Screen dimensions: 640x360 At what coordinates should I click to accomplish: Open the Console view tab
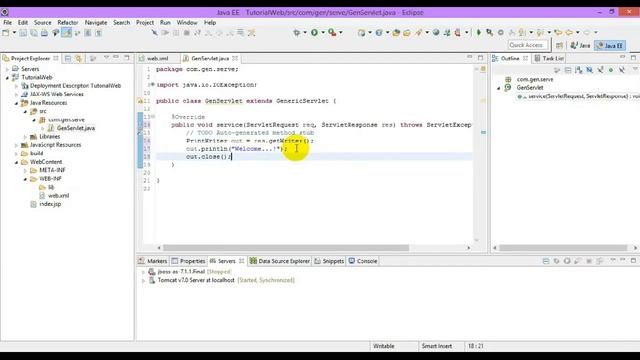[363, 261]
